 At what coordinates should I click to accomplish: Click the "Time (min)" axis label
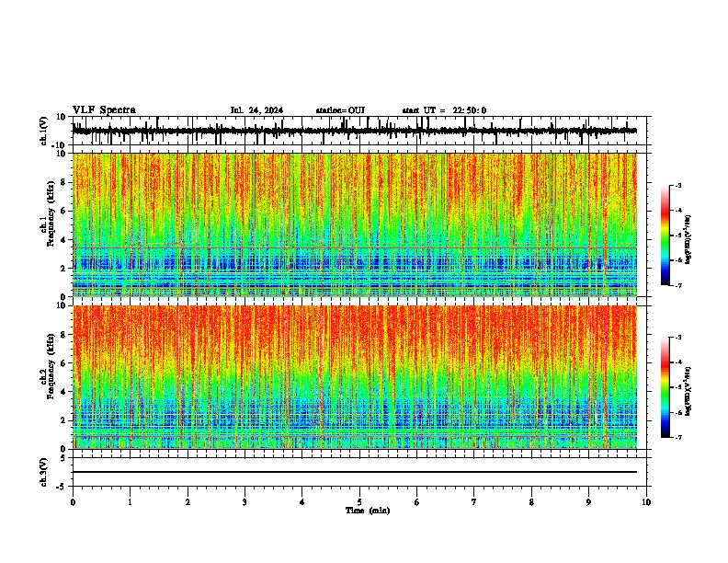[x=368, y=511]
